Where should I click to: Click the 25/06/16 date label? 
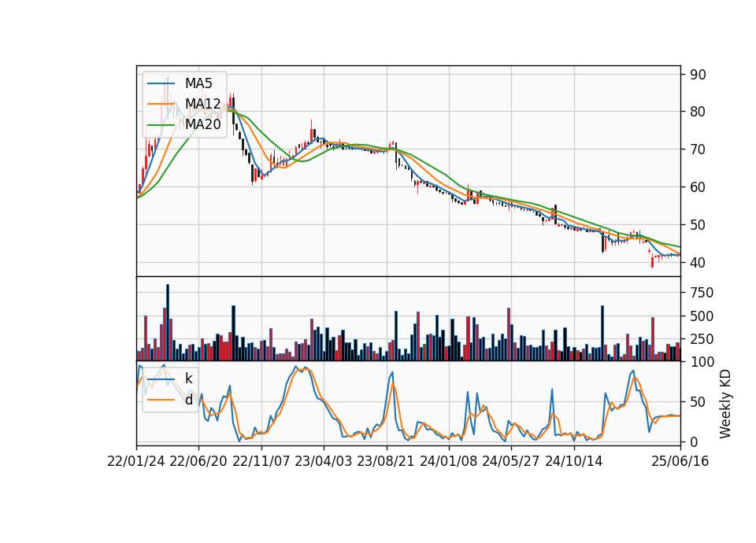(680, 461)
